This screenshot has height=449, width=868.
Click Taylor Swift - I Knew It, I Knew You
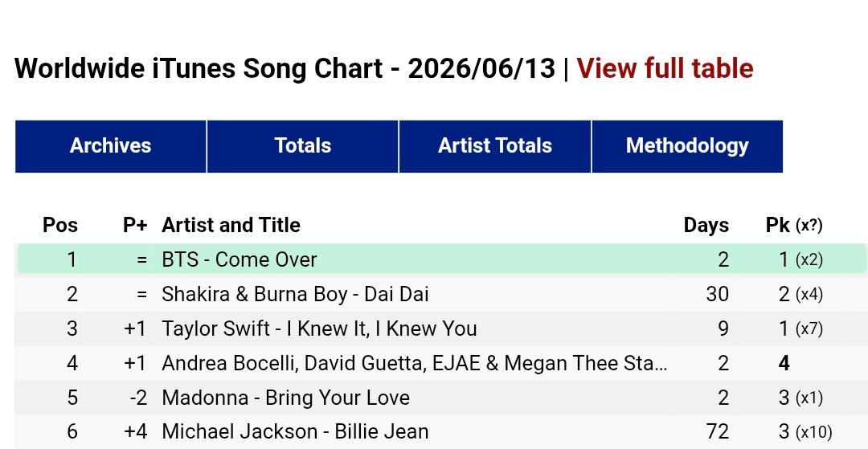tap(319, 329)
